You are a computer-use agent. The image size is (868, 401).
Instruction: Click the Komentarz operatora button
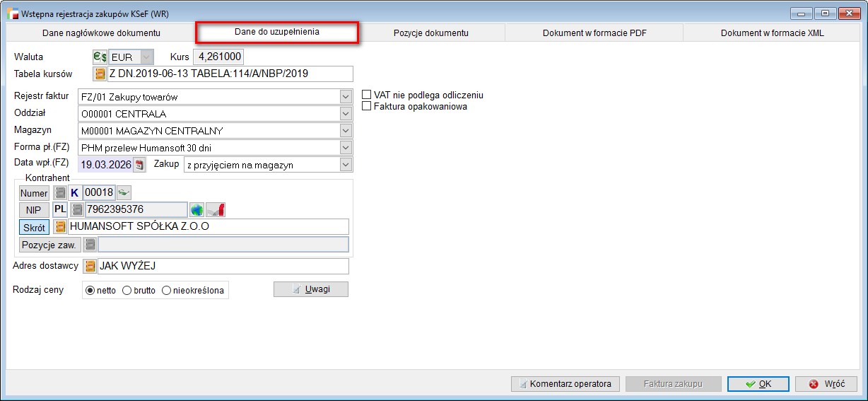[x=565, y=384]
